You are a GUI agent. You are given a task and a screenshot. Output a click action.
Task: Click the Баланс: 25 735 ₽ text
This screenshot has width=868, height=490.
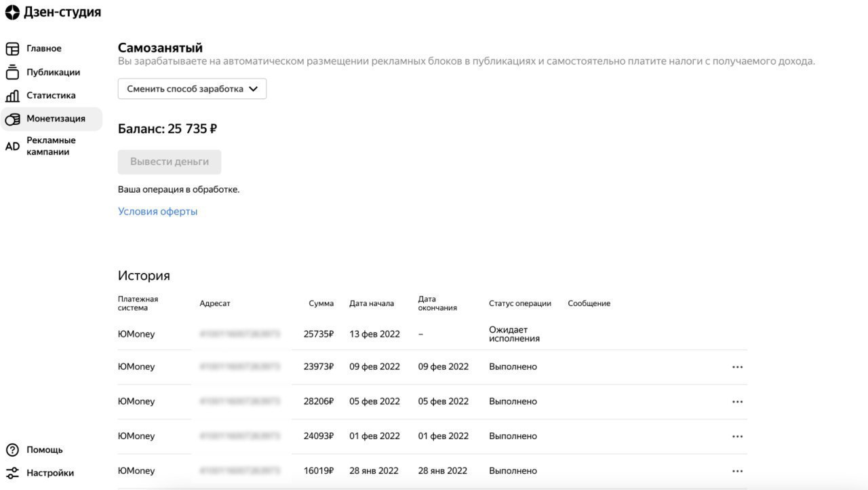[167, 128]
